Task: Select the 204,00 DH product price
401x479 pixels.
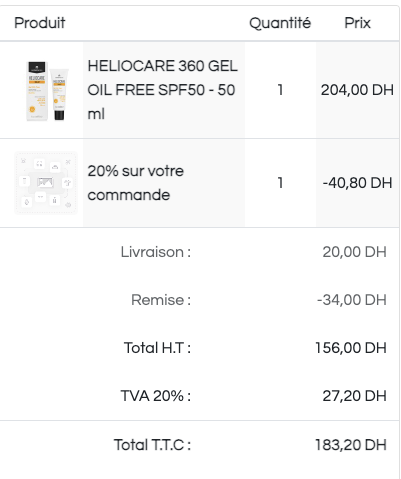Action: pyautogui.click(x=357, y=90)
